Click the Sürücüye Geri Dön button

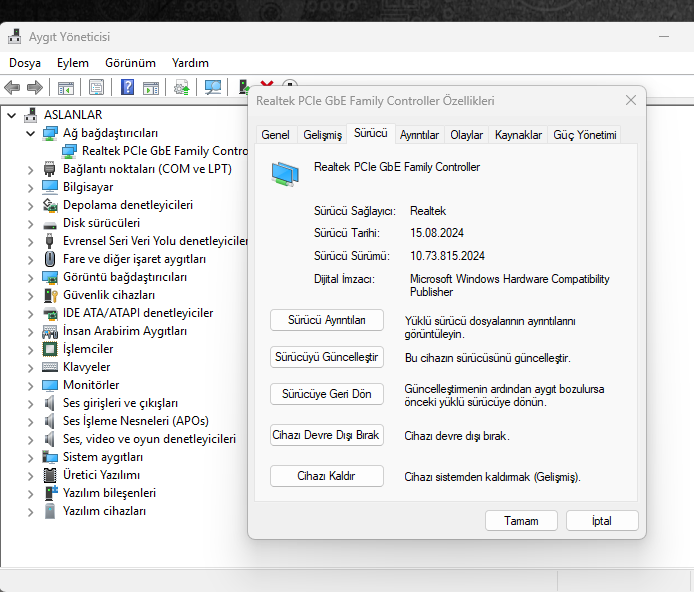[x=327, y=394]
